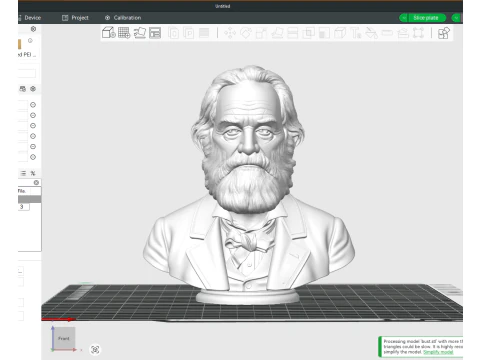Select the Lay on face tool
Screen dimensions: 480x360
coord(277,33)
